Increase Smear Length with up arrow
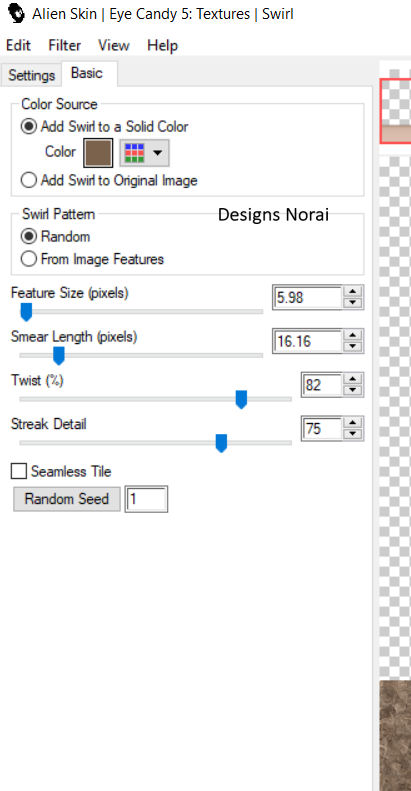 pyautogui.click(x=354, y=336)
